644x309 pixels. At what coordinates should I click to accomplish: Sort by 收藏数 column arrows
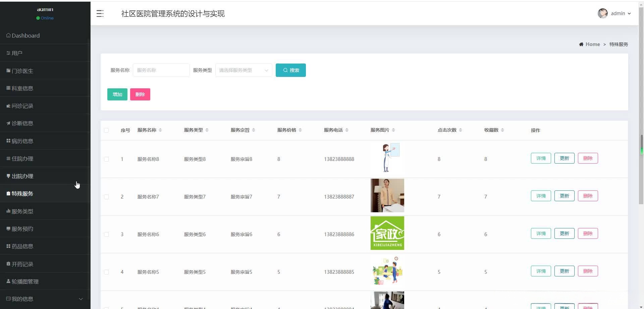point(502,130)
